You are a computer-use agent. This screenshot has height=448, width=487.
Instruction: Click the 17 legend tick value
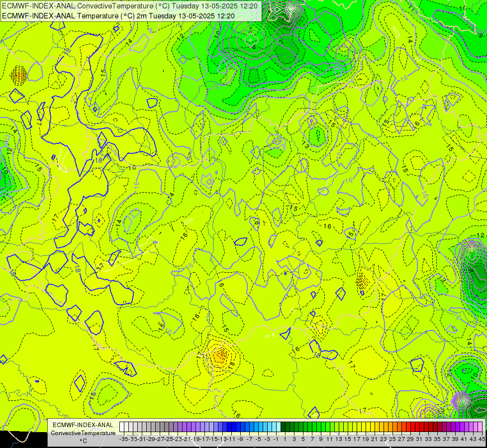click(357, 439)
